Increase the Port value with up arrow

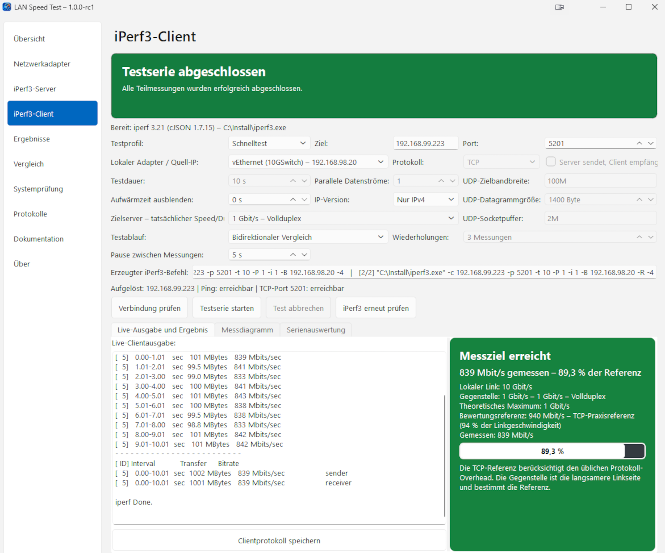[639, 143]
